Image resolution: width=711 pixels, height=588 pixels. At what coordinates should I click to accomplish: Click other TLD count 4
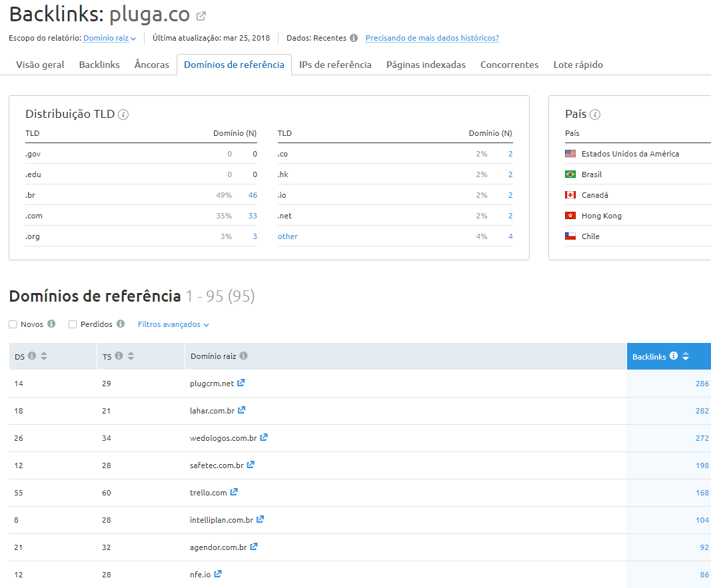tap(510, 236)
